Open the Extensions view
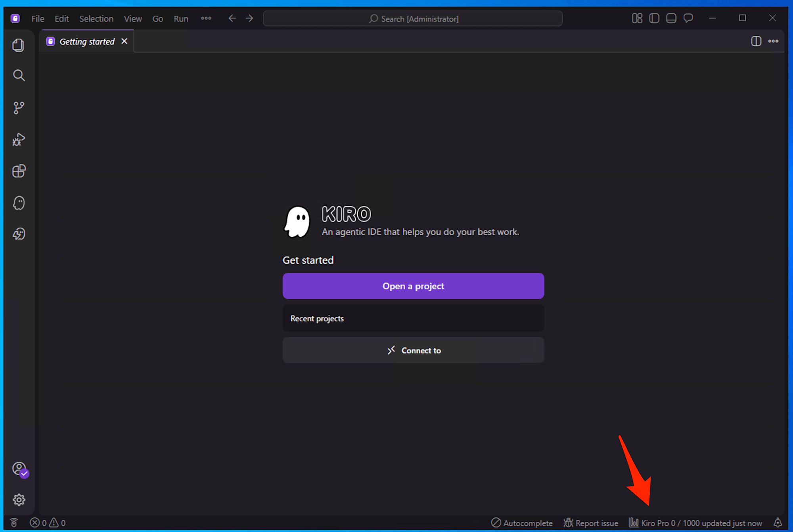Screen dimensions: 793x532 19,171
